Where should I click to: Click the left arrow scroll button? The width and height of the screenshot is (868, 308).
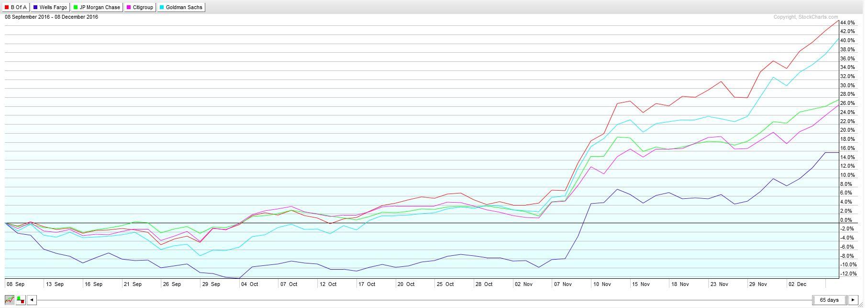point(31,300)
